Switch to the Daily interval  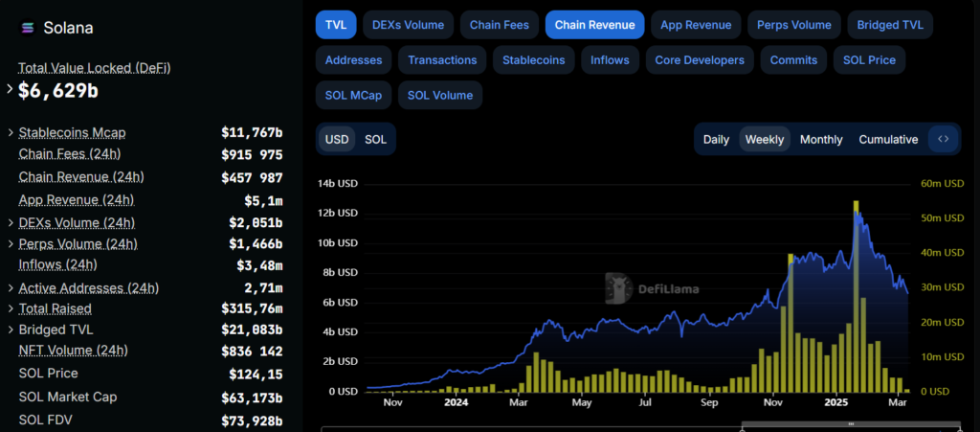[716, 139]
